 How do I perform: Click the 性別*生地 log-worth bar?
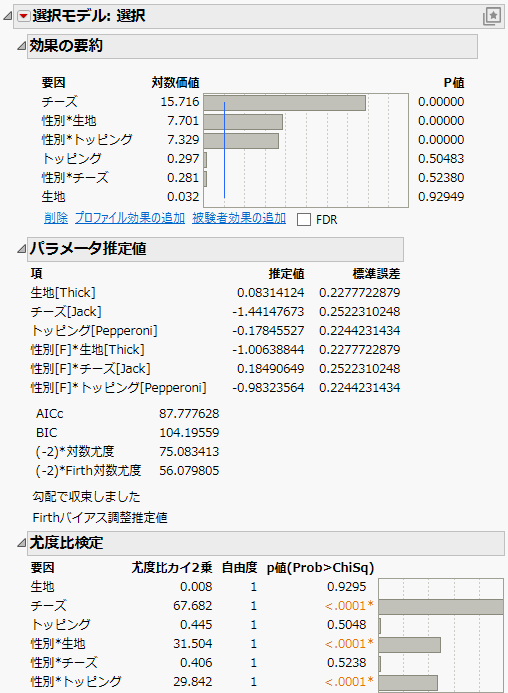click(x=243, y=122)
